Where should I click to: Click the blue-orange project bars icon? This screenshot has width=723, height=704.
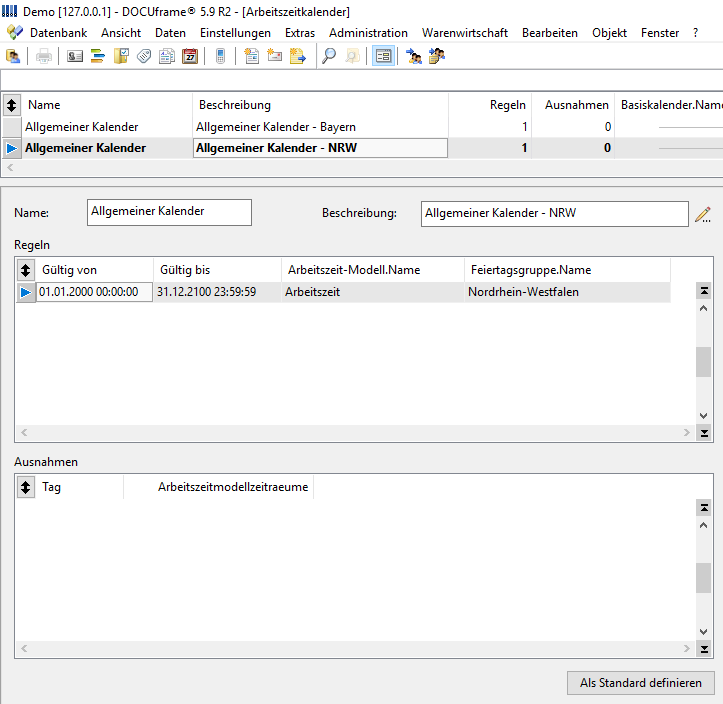98,56
